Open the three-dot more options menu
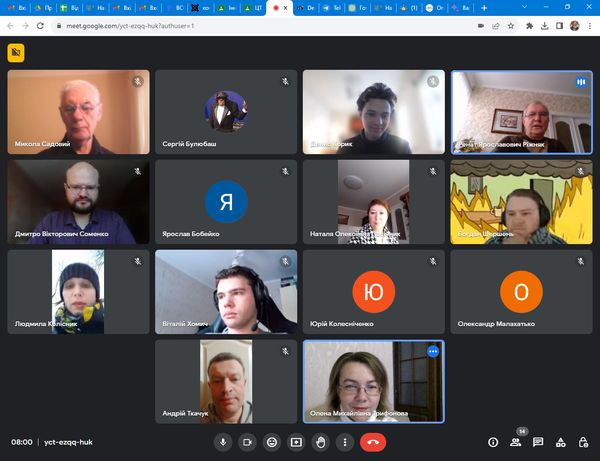Viewport: 600px width, 461px height. (x=345, y=442)
